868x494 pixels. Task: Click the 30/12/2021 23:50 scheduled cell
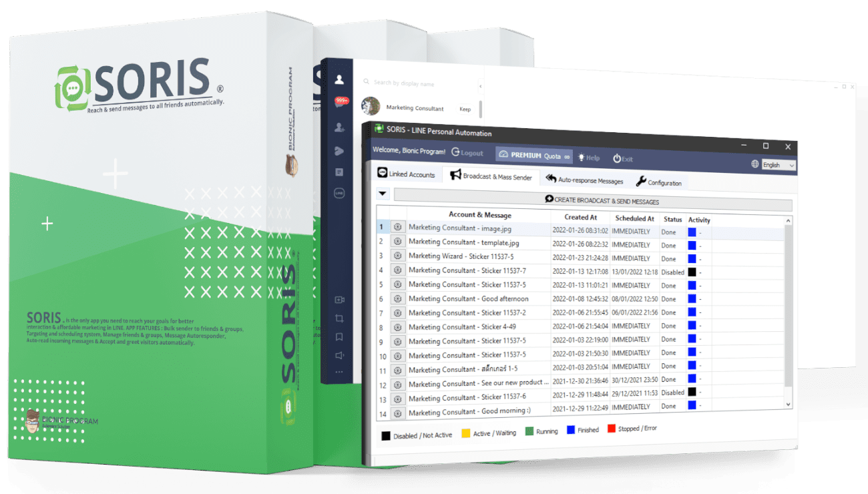(635, 380)
